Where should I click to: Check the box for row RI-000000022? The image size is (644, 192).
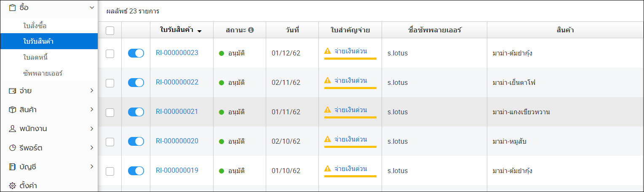coord(110,83)
